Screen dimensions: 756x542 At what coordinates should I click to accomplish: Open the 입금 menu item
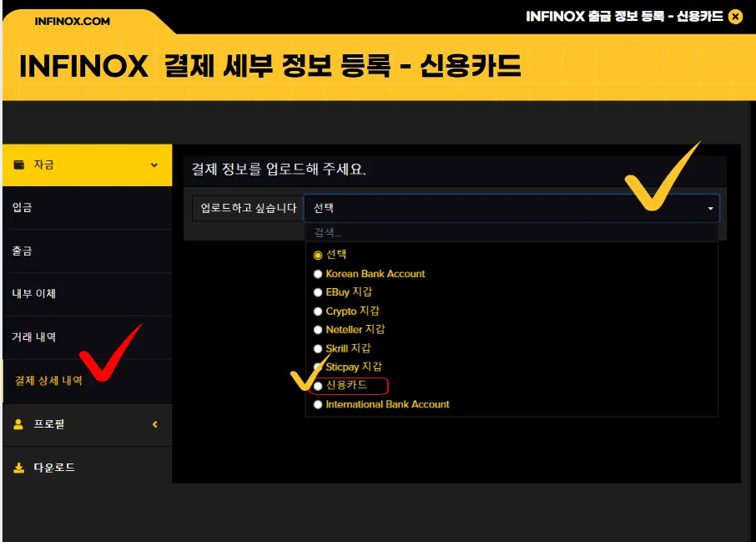click(88, 208)
